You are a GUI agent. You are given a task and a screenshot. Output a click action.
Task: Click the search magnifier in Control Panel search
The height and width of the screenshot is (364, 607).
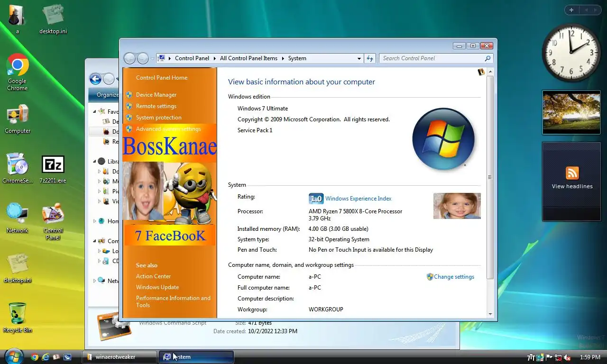coord(487,58)
